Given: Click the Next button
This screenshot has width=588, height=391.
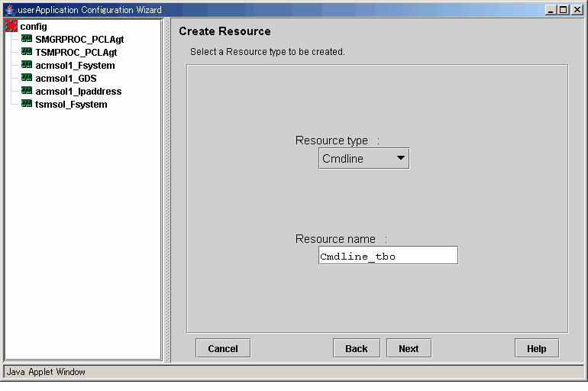Looking at the screenshot, I should (x=409, y=349).
